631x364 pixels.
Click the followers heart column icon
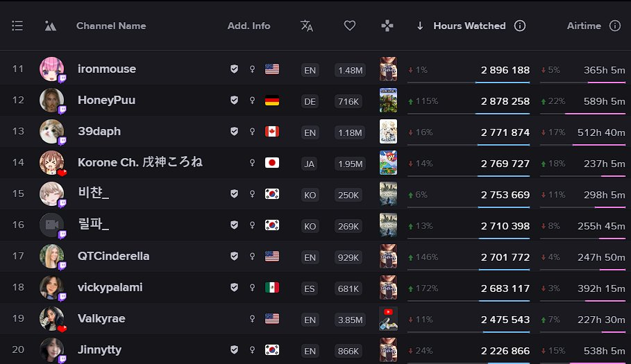pos(350,26)
